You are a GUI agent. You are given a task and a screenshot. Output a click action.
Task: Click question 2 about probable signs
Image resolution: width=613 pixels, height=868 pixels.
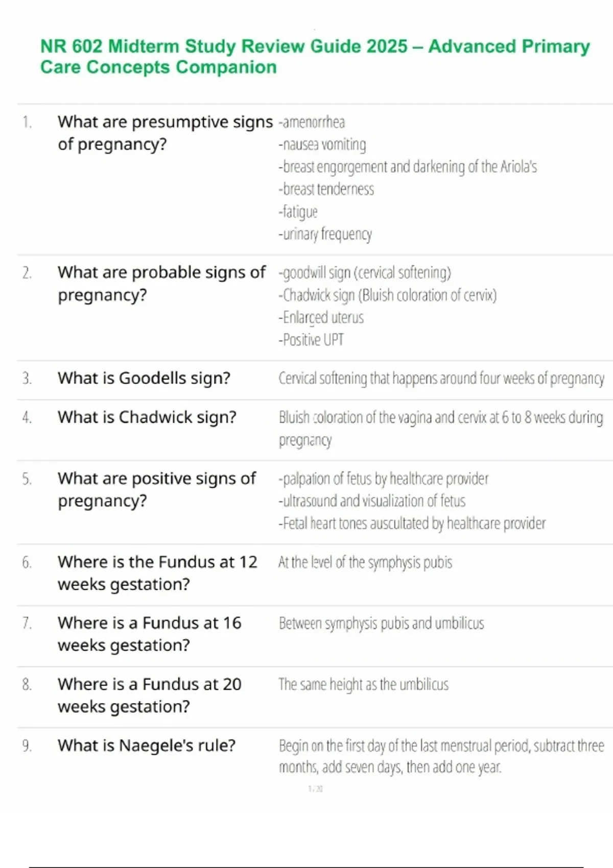(161, 283)
